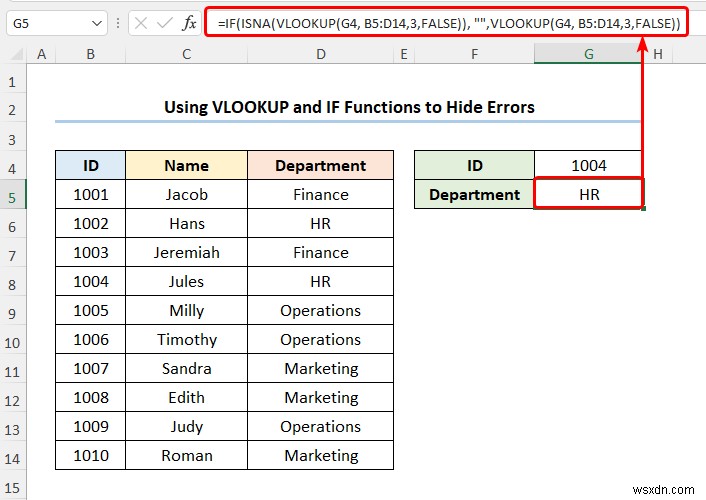706x500 pixels.
Task: Select the 'Hans' name cell
Action: (x=186, y=223)
